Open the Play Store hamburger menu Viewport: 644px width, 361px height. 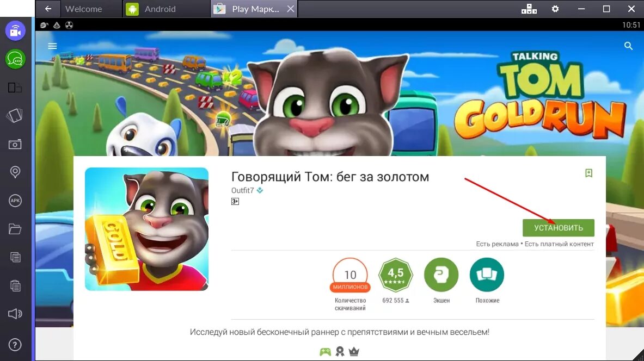point(53,46)
